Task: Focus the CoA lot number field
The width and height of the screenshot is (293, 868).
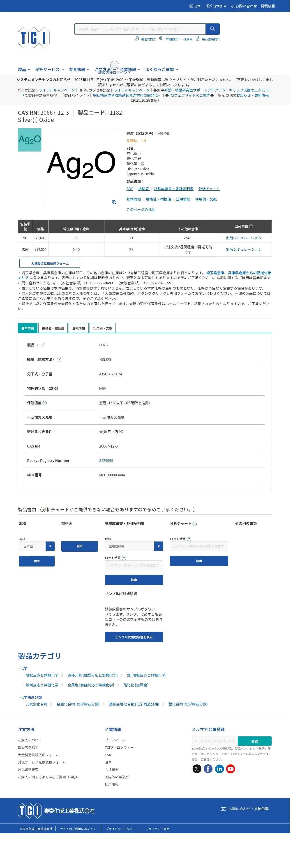Action: click(134, 565)
